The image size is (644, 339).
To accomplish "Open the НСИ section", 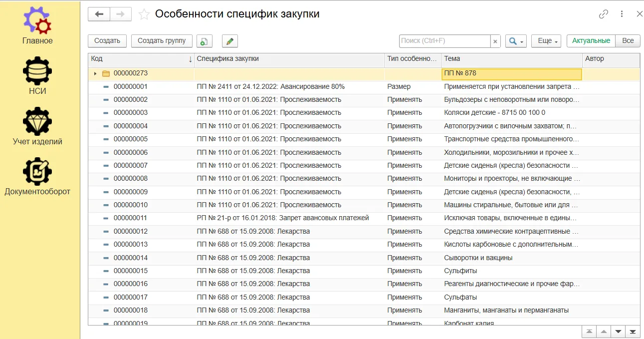I will click(37, 76).
